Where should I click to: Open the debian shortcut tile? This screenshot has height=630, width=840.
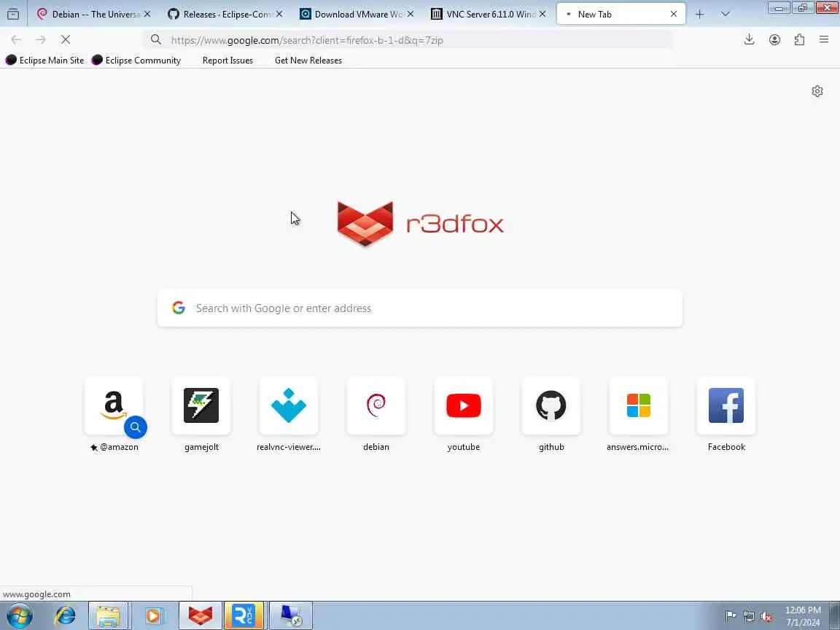[376, 405]
